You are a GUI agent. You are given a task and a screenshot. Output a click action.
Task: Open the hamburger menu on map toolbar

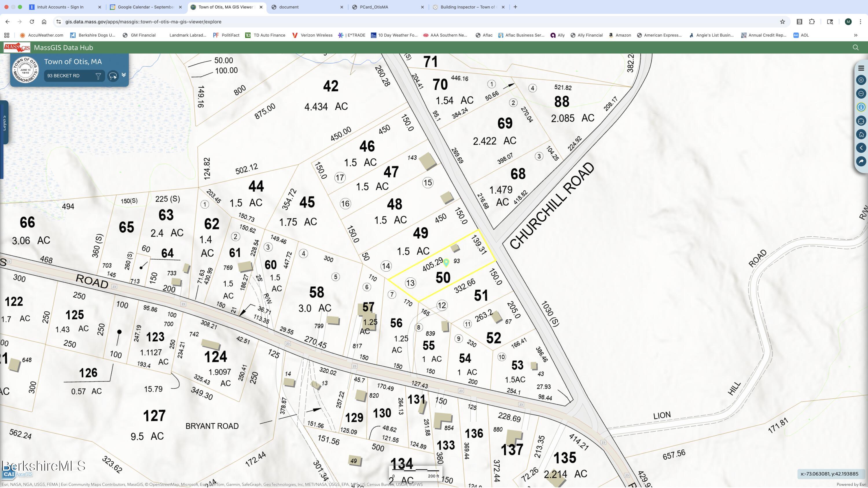(x=861, y=68)
